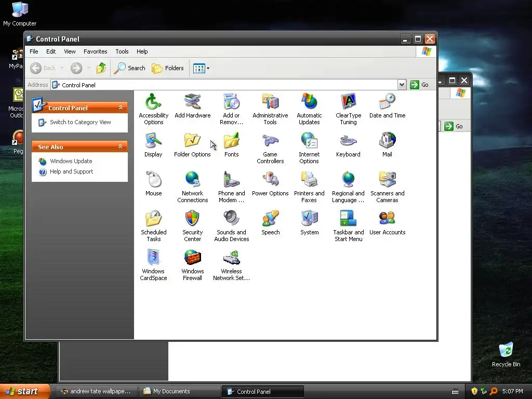Open Help and Support link
Viewport: 532px width, 399px height.
71,171
